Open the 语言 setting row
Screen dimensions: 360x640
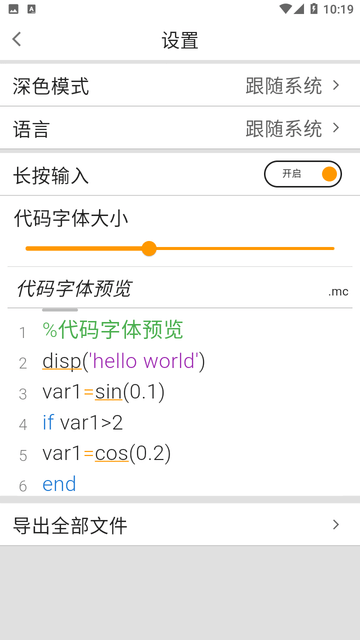coord(180,128)
